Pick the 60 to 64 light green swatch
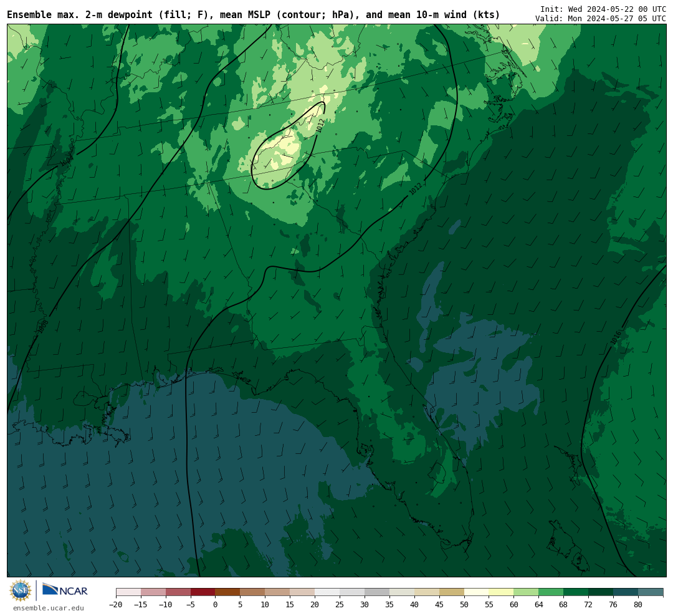The image size is (673, 616). point(526,592)
